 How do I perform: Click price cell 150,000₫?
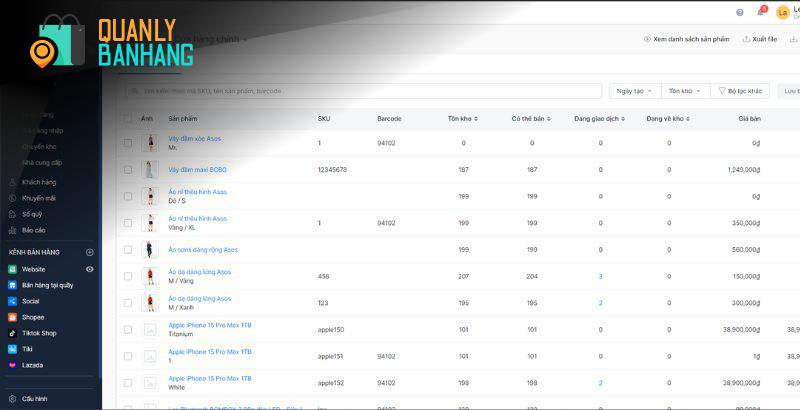[x=747, y=276]
